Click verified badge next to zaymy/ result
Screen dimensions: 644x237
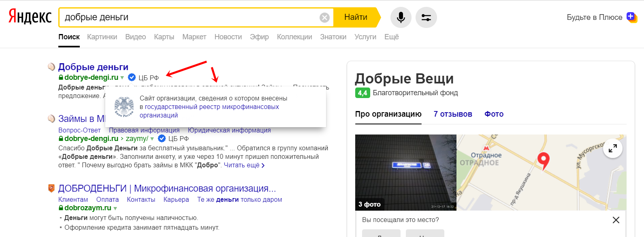pos(162,139)
